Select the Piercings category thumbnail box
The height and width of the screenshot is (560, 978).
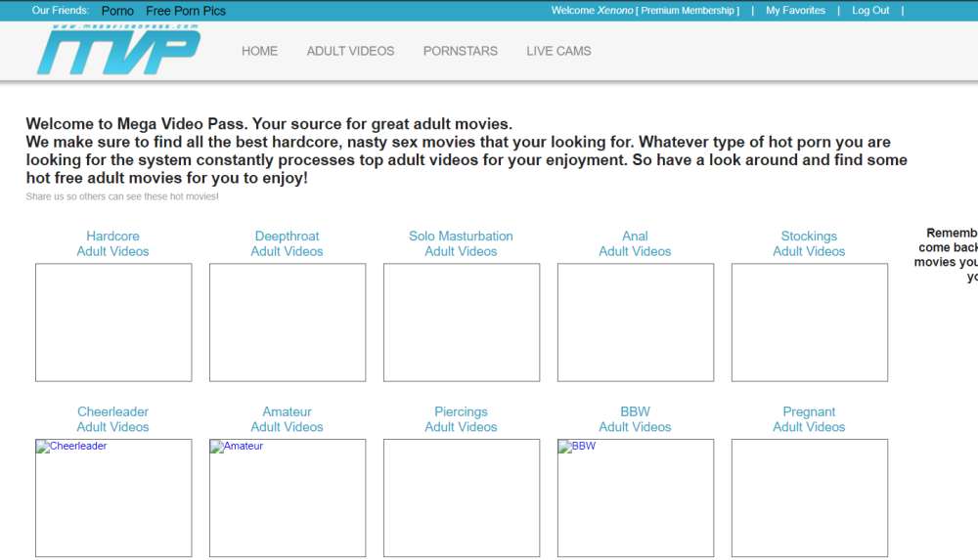pyautogui.click(x=462, y=498)
